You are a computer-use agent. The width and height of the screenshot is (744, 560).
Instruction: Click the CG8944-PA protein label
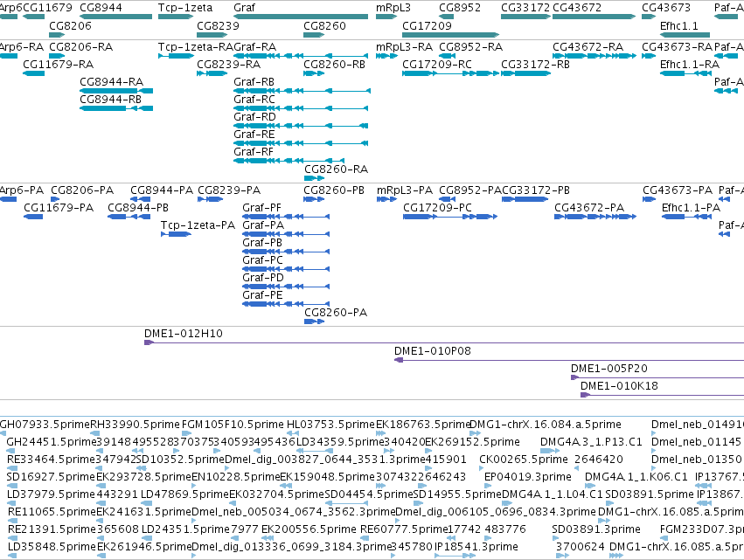click(162, 190)
